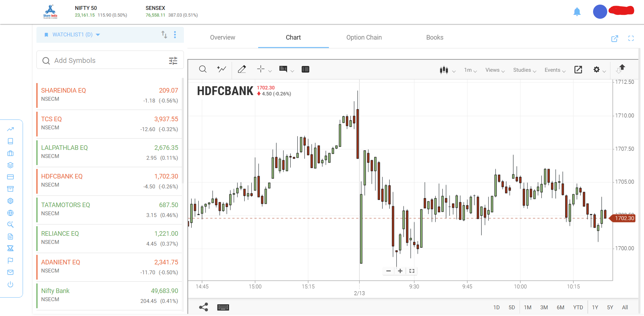
Task: Open chart symbol search magnifier
Action: tap(203, 69)
